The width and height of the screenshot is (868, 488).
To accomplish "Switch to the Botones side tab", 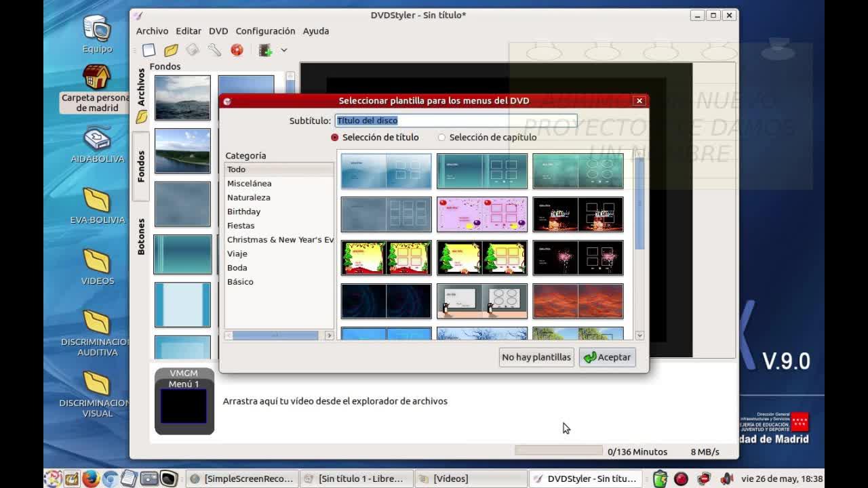I will click(x=141, y=237).
